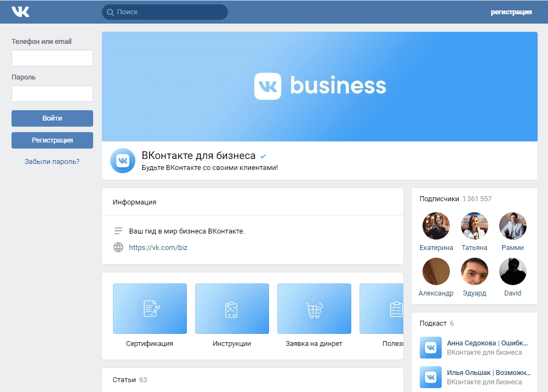Open the Инструкции tile with clipboard icon
This screenshot has width=548, height=392.
point(232,309)
